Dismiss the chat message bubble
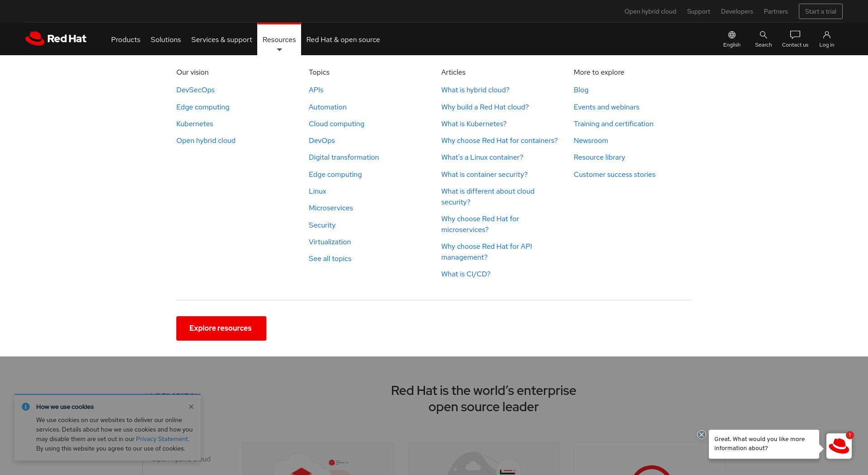 (701, 435)
